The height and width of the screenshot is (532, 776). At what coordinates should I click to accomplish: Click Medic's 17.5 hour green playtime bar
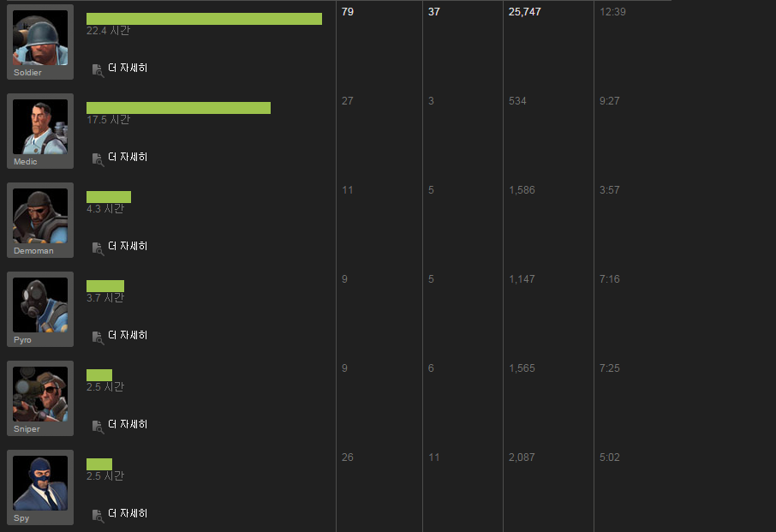pyautogui.click(x=178, y=108)
